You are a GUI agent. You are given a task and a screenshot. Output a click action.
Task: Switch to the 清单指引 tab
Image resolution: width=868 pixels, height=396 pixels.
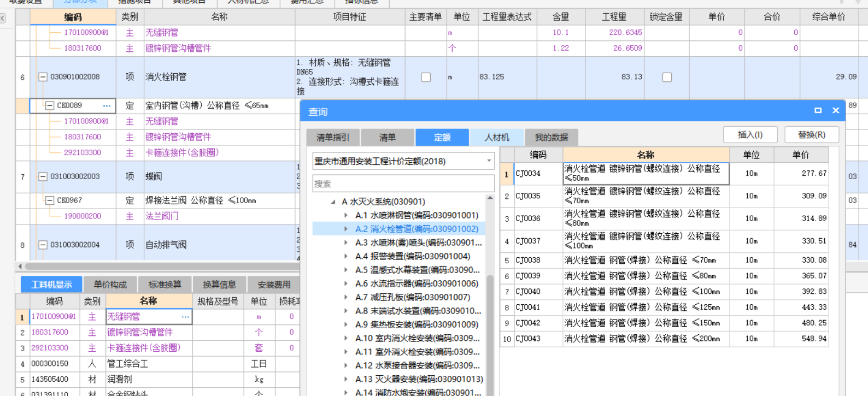333,137
